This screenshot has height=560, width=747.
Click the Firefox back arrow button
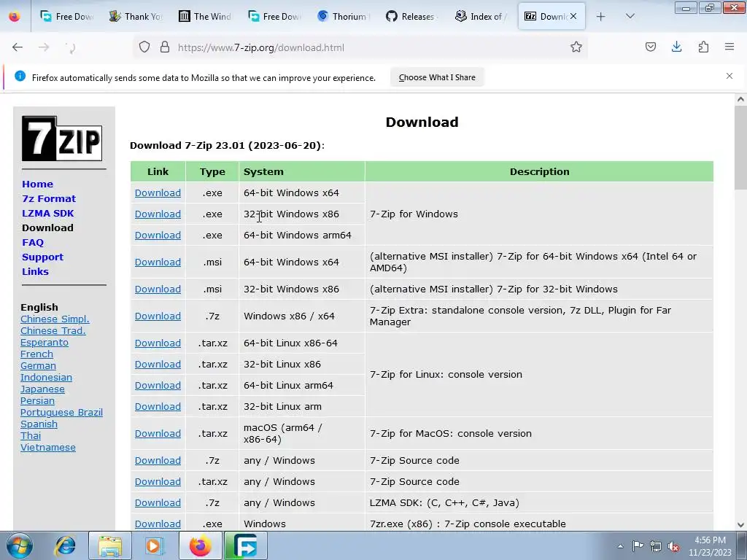18,47
